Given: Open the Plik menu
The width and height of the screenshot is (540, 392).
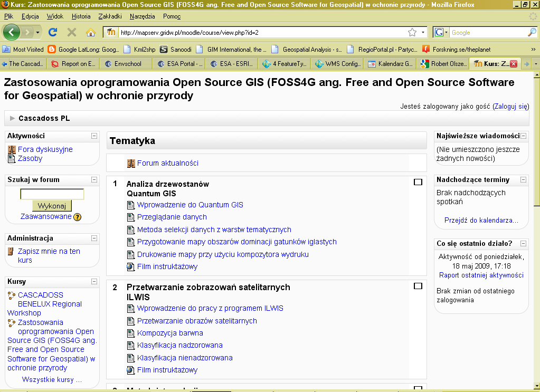Looking at the screenshot, I should 8,16.
